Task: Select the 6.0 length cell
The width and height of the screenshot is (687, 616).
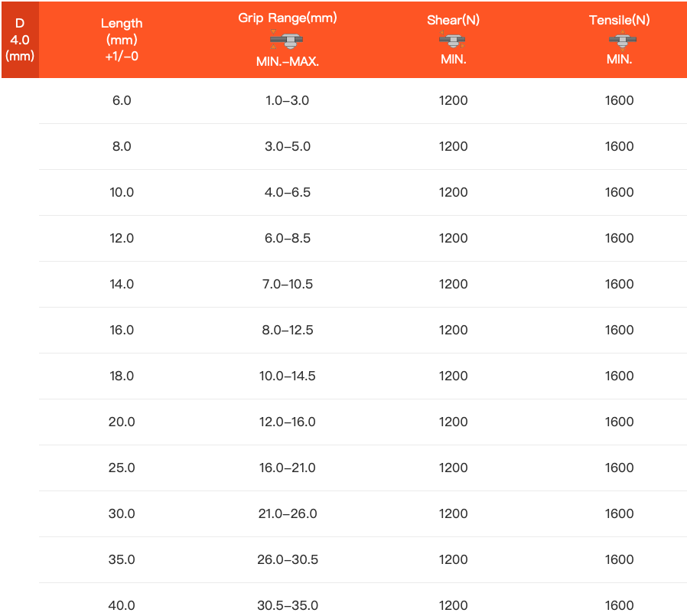Action: point(122,100)
